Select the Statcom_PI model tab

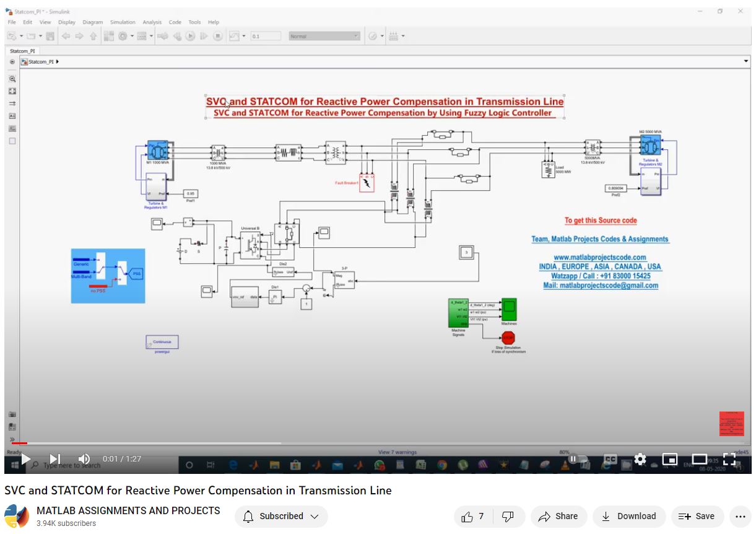(x=22, y=51)
